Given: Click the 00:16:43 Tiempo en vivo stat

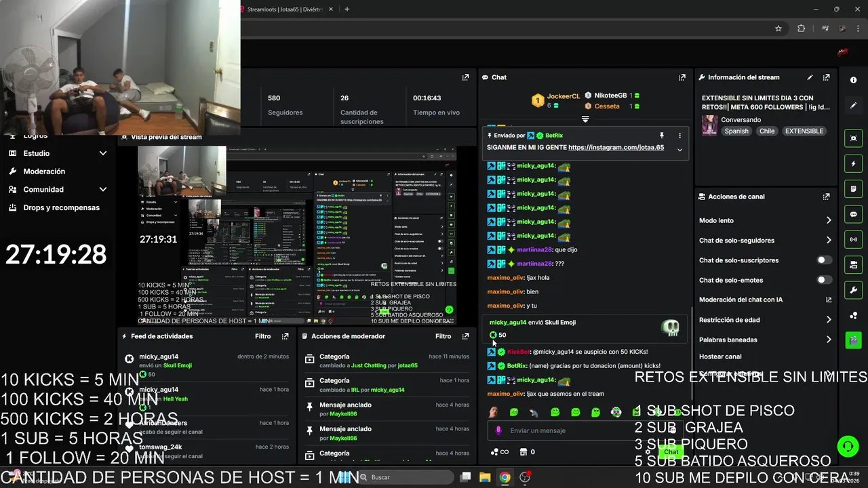Looking at the screenshot, I should pyautogui.click(x=436, y=105).
